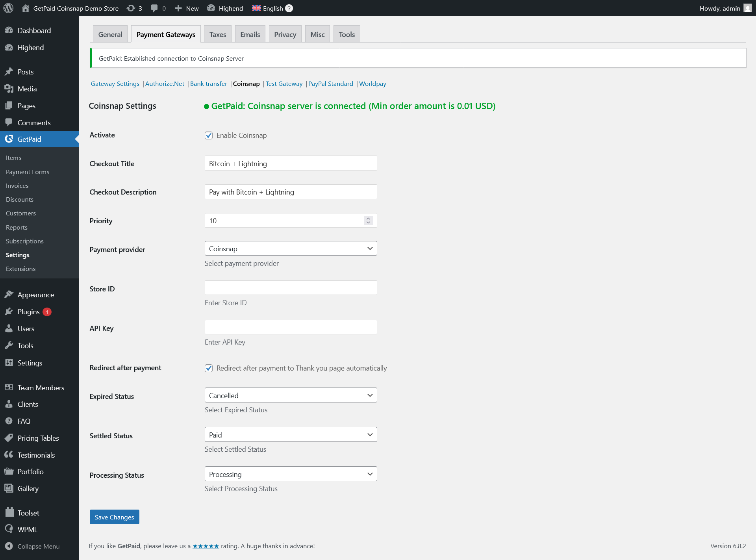Open the Highend toolbar icon
This screenshot has width=756, height=560.
(211, 8)
